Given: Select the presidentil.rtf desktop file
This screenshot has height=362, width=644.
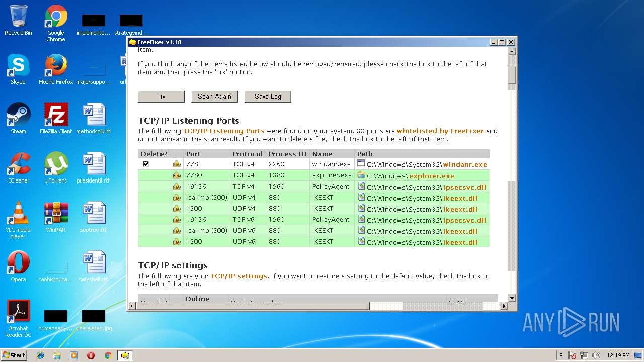Looking at the screenshot, I should (94, 168).
